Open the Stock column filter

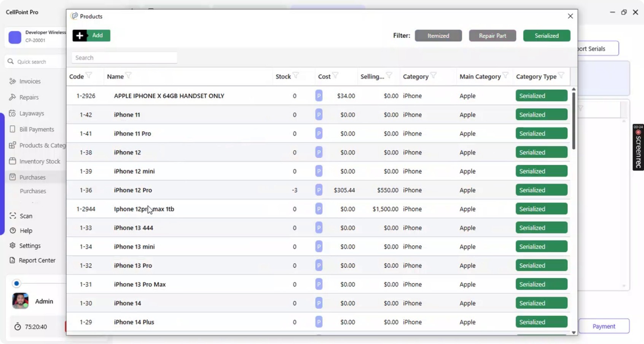click(x=296, y=75)
